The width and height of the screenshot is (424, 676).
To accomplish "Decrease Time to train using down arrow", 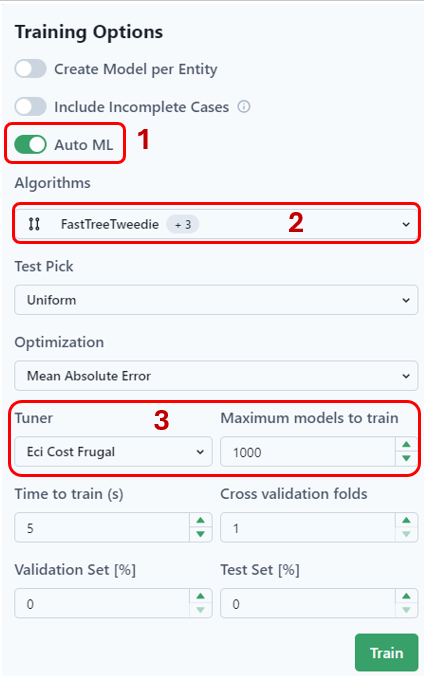I will pos(200,534).
